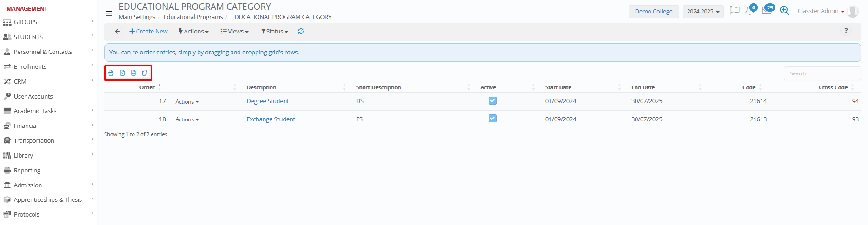The height and width of the screenshot is (225, 868).
Task: Open the notifications bell
Action: [749, 11]
